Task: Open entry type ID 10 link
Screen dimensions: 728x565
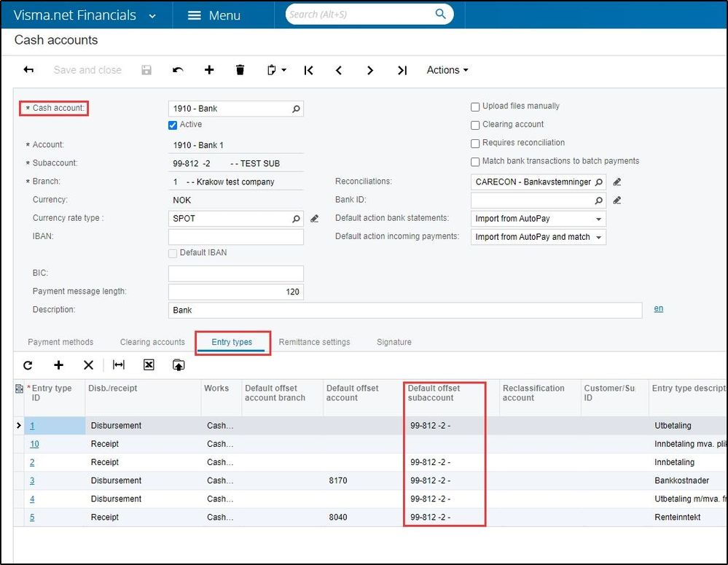Action: tap(34, 444)
